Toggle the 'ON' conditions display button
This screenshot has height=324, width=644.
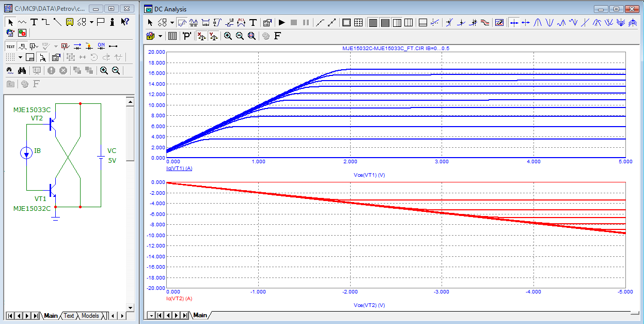click(101, 47)
